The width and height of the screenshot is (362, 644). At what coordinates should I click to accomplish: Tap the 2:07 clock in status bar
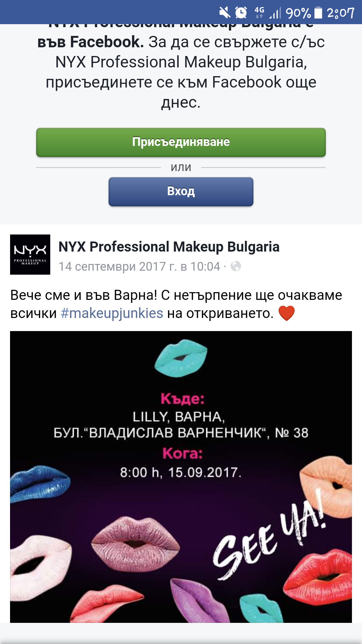[x=341, y=13]
